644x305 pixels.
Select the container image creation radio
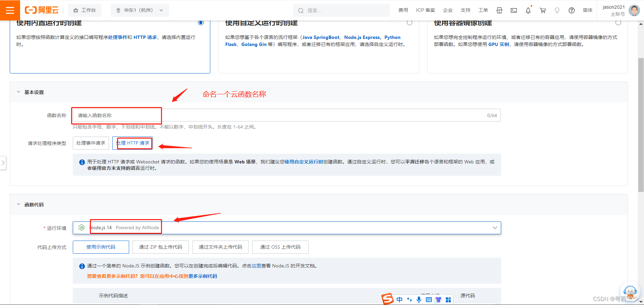pos(618,22)
